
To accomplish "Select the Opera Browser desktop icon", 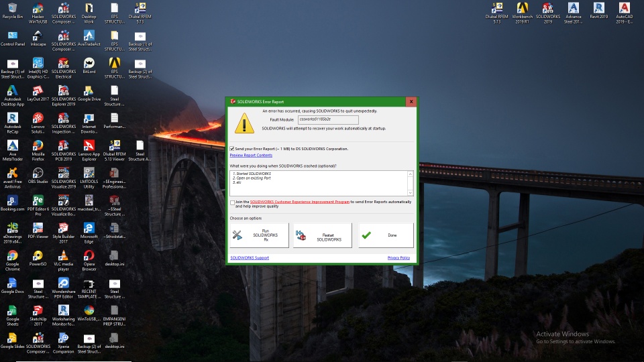I will click(89, 261).
